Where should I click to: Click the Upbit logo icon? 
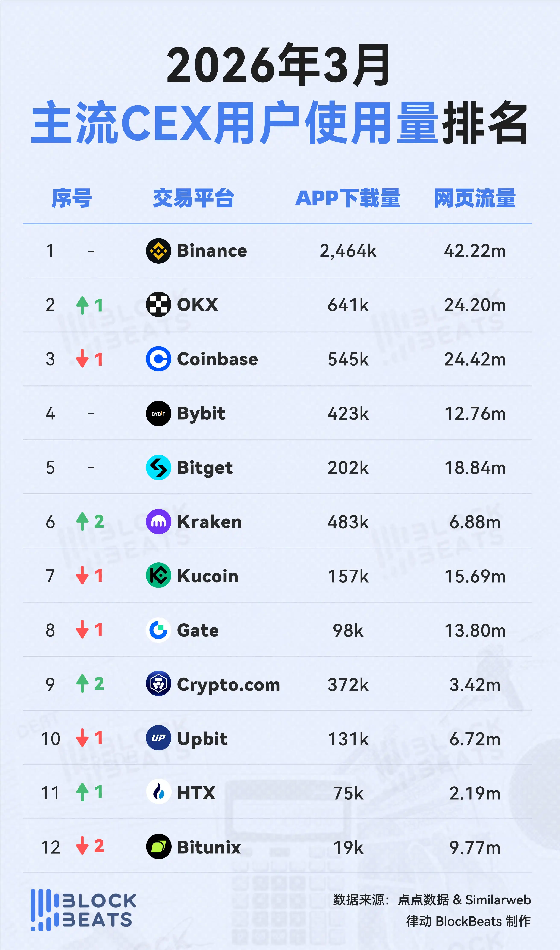(x=158, y=738)
